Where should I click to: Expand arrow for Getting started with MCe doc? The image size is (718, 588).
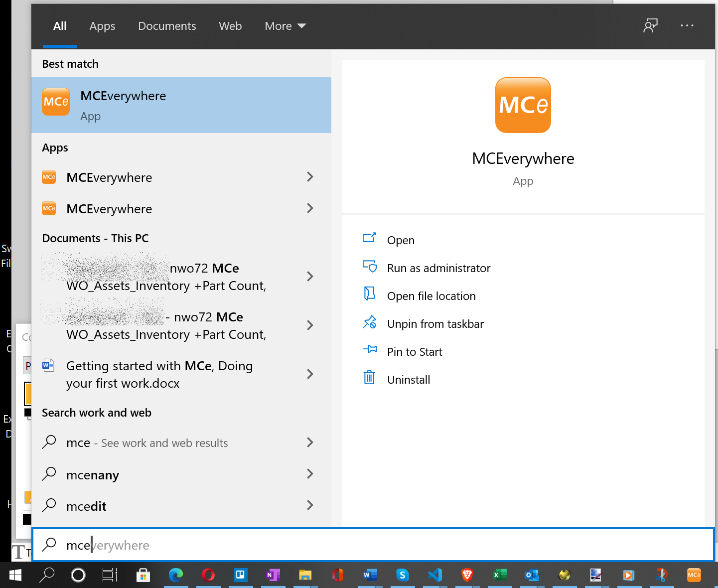click(310, 374)
